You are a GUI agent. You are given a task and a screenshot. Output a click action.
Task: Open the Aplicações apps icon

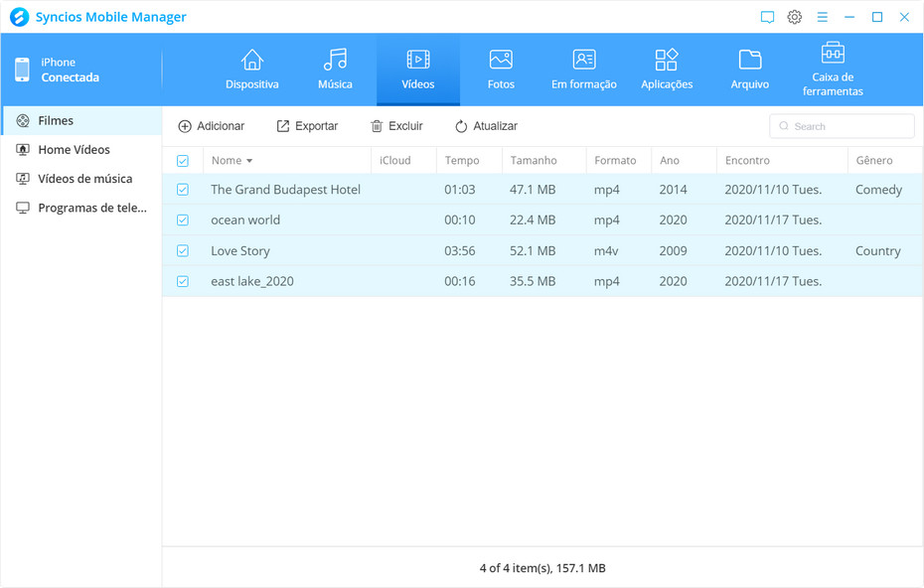[667, 61]
